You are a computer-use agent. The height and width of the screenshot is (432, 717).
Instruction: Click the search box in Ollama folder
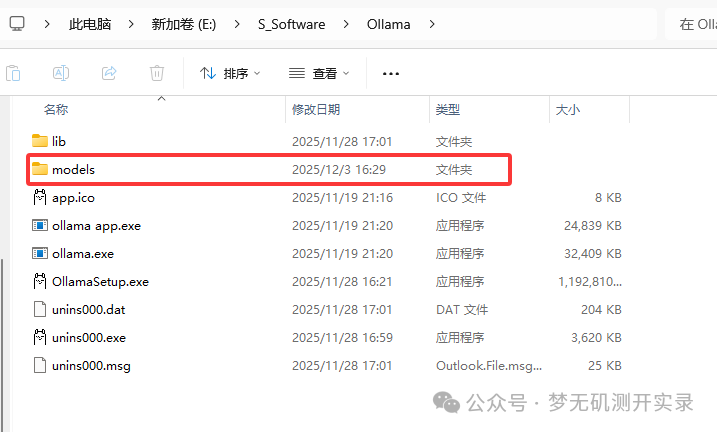tap(691, 24)
